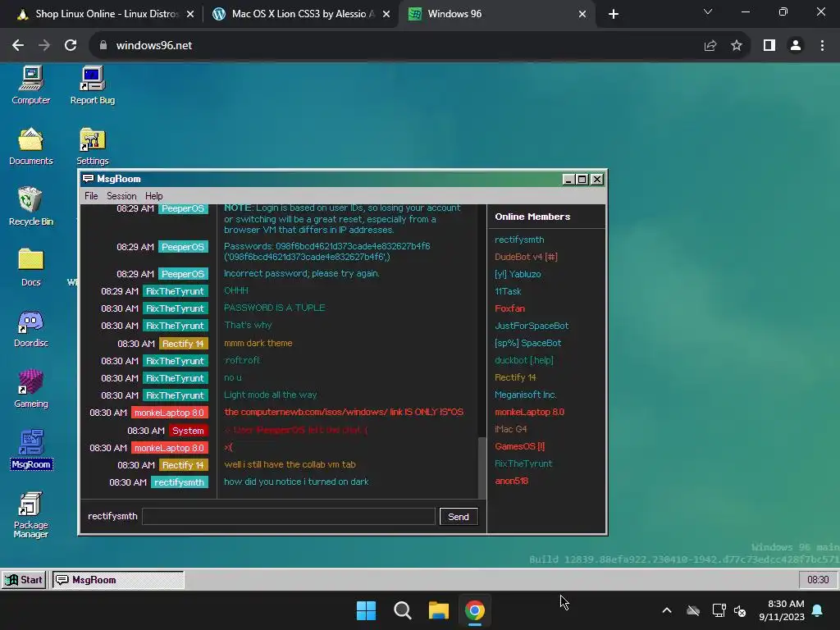Select MsgRoom in the Windows 96 taskbar
Screen dimensions: 840x630
[x=118, y=580]
